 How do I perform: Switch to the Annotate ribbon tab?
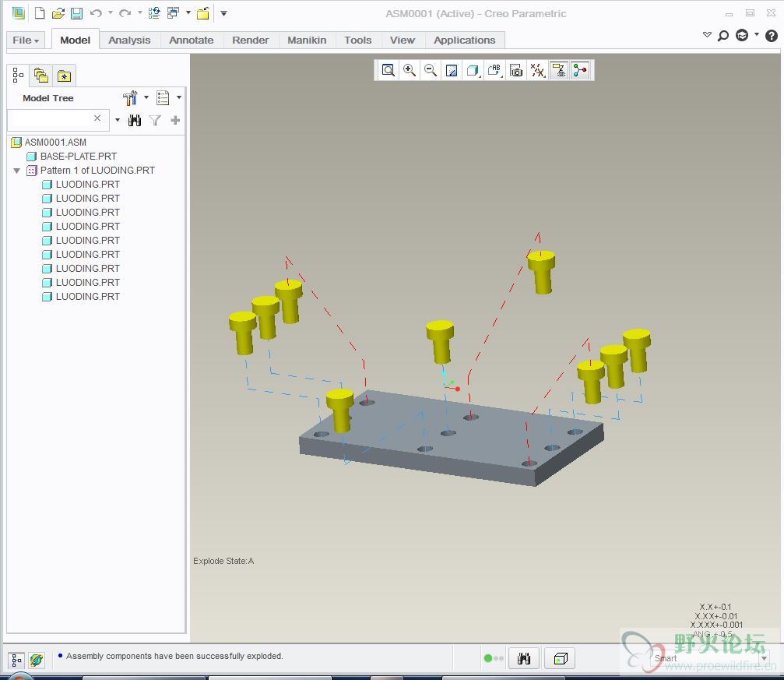point(192,40)
